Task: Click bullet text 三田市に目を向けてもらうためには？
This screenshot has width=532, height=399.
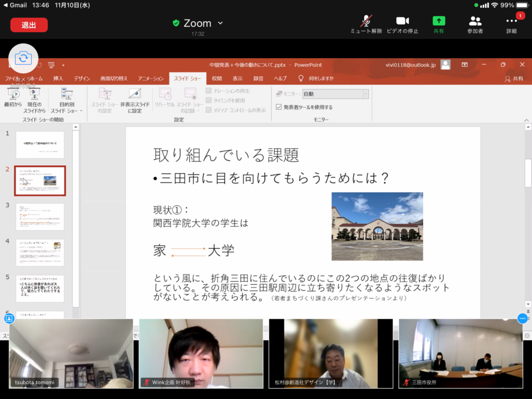Action: [x=274, y=178]
